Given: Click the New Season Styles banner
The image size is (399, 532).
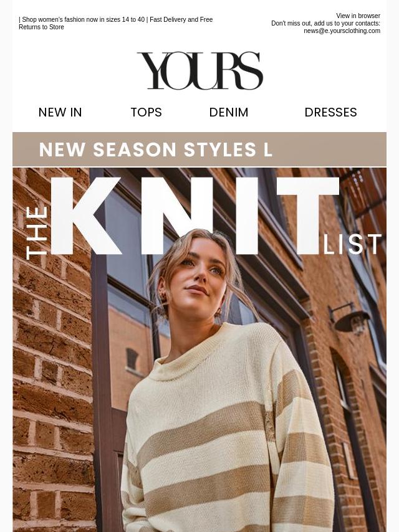Looking at the screenshot, I should tap(199, 150).
